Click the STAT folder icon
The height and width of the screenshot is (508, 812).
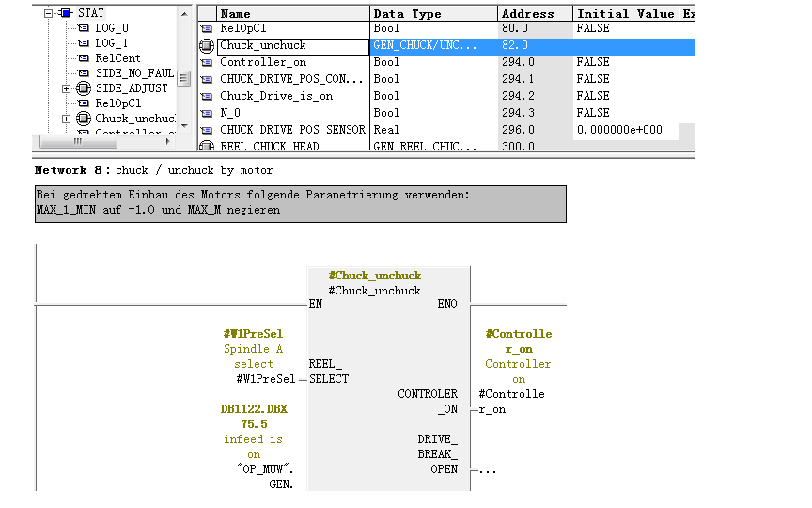[66, 13]
